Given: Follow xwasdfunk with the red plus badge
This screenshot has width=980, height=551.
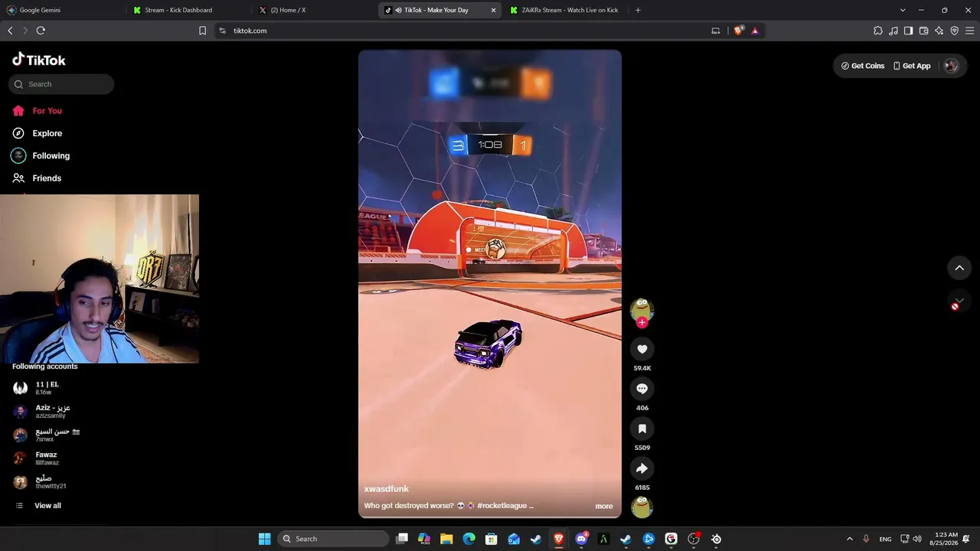Looking at the screenshot, I should [642, 323].
